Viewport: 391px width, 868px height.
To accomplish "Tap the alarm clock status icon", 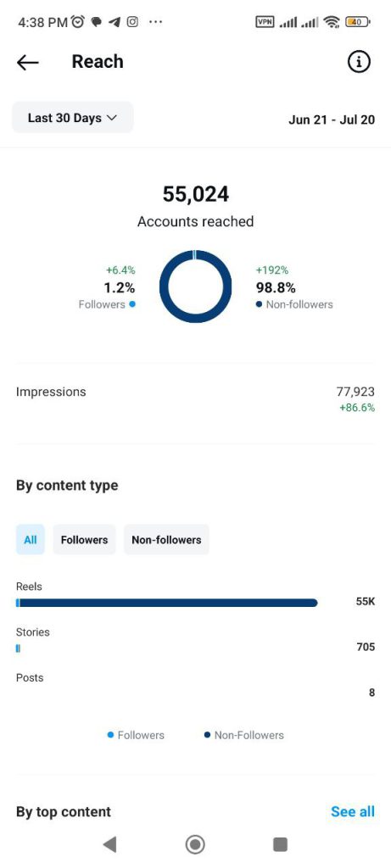I will [x=78, y=21].
